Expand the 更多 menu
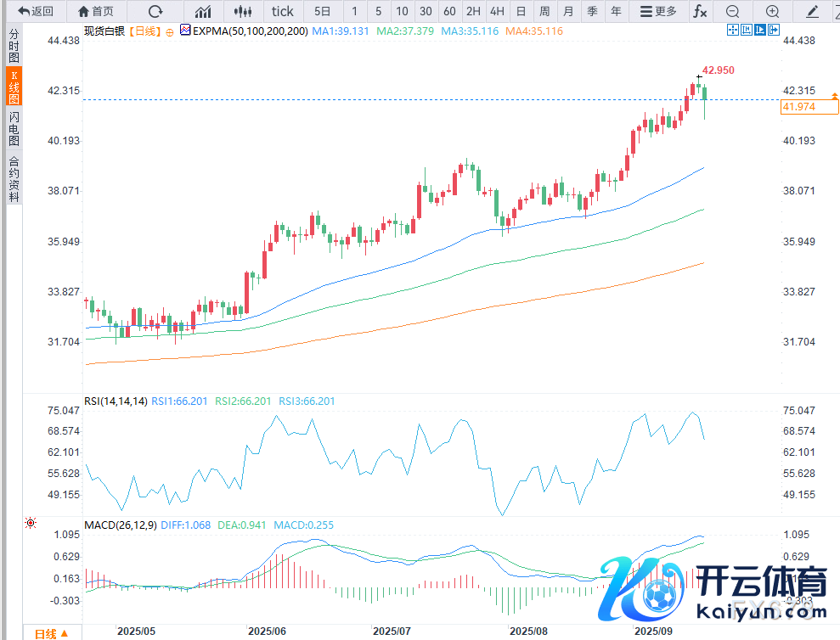This screenshot has height=640, width=840. point(659,11)
